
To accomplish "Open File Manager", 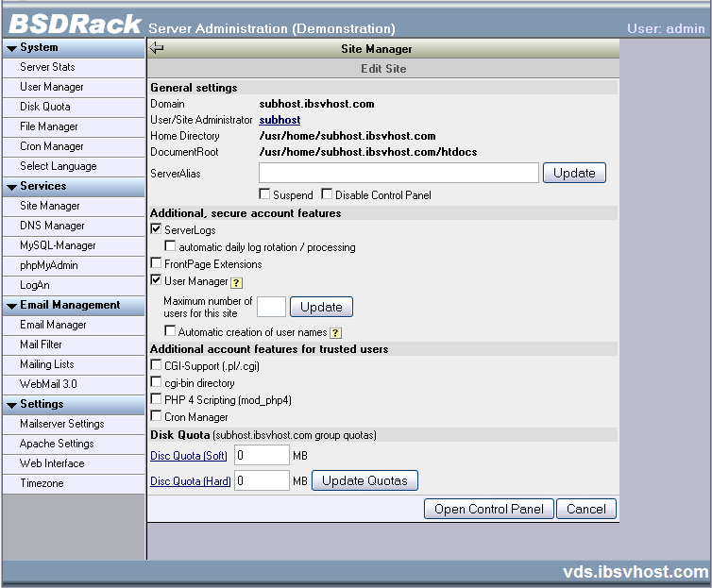I will 74,126.
